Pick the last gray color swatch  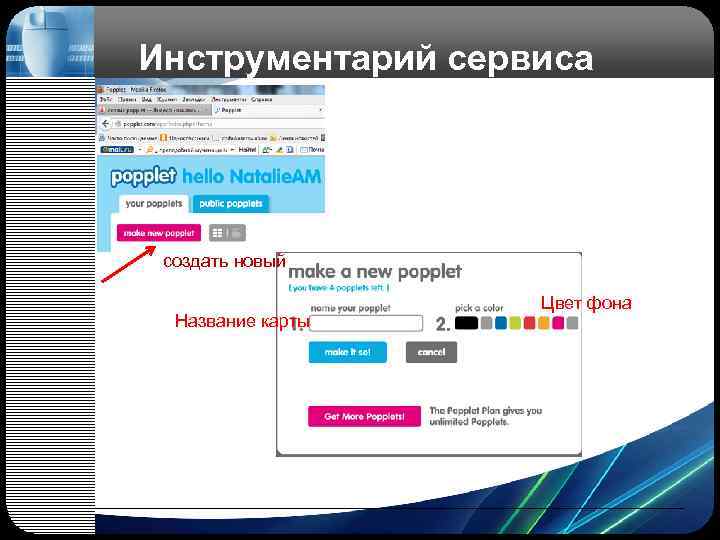[572, 323]
